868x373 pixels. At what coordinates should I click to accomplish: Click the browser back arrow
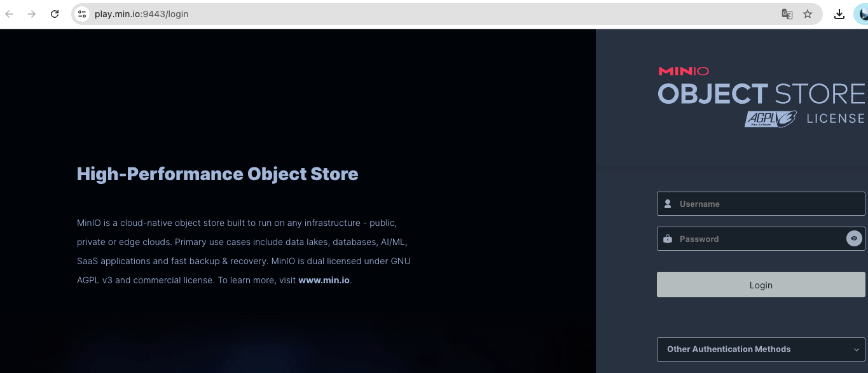(x=10, y=14)
